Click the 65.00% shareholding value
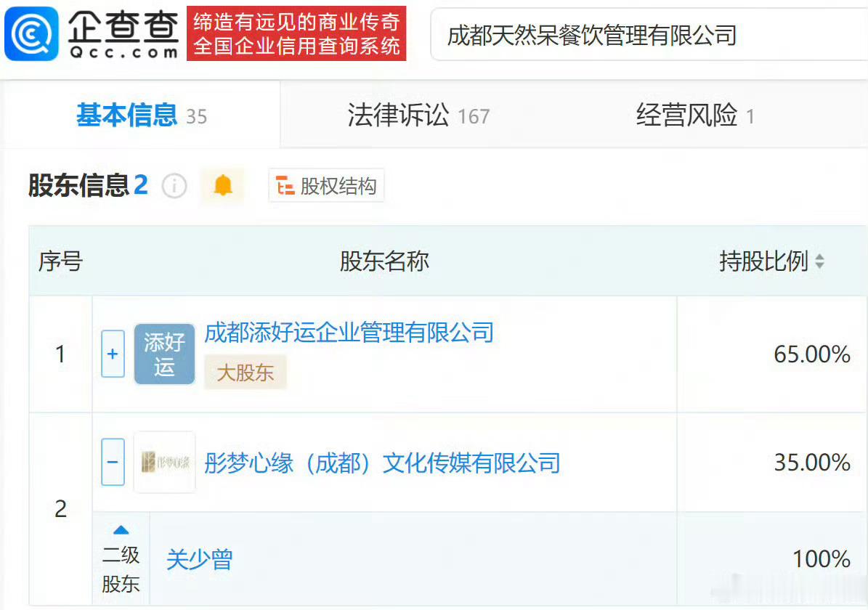868x610 pixels. pos(812,354)
